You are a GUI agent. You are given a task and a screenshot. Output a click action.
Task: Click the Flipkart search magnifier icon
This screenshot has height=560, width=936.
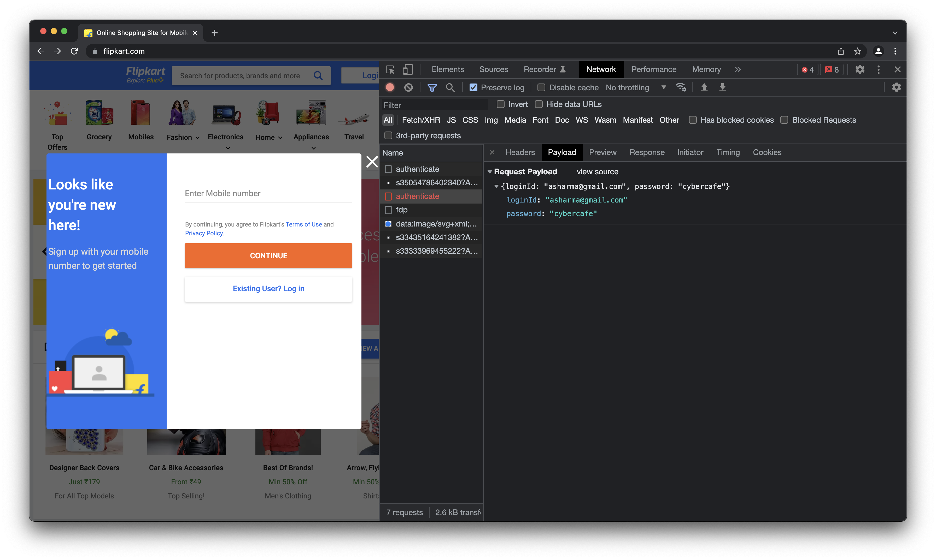pyautogui.click(x=318, y=75)
